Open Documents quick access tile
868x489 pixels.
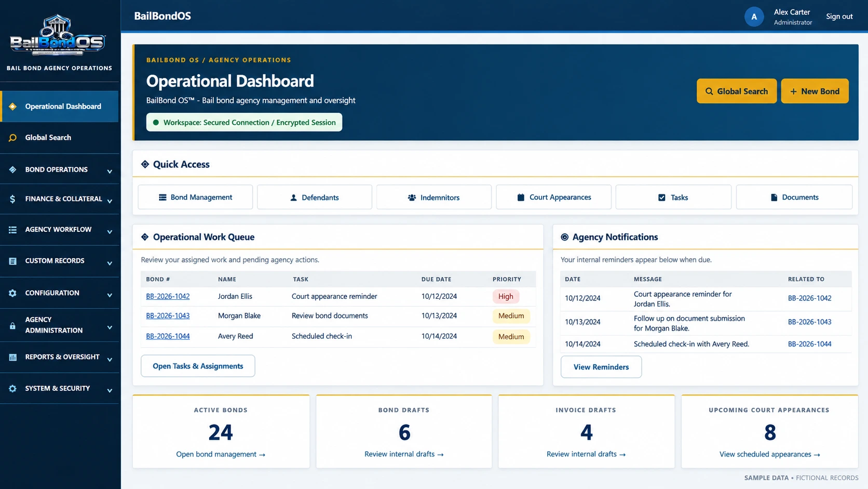click(794, 197)
